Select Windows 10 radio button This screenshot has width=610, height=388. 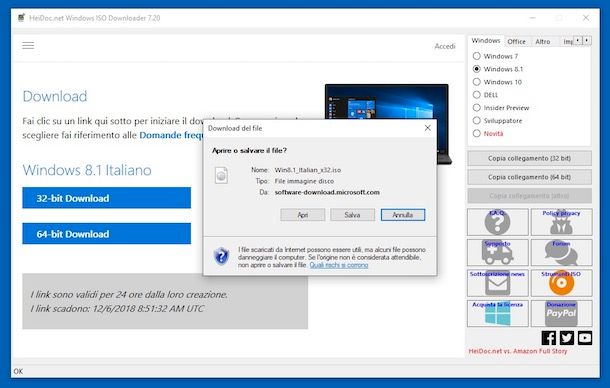pyautogui.click(x=477, y=82)
